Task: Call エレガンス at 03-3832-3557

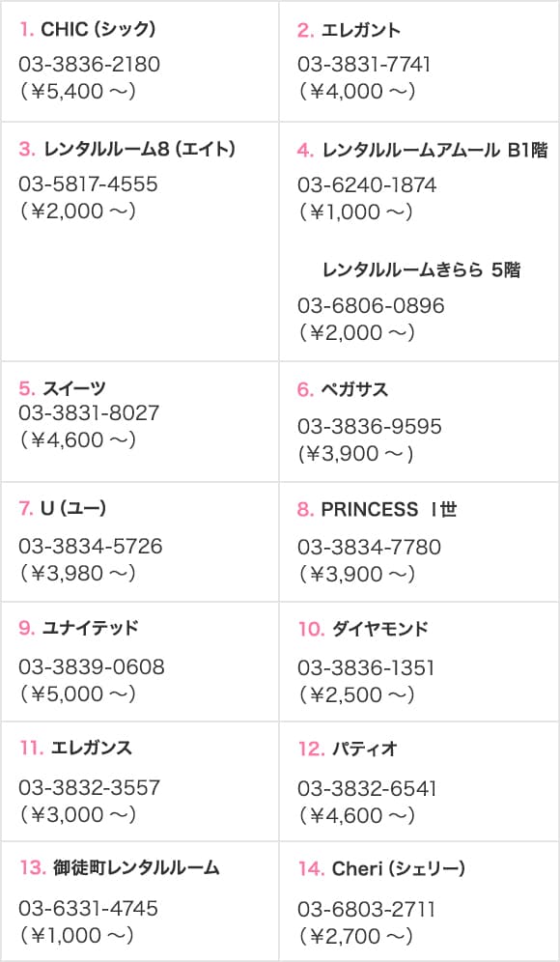Action: point(89,787)
